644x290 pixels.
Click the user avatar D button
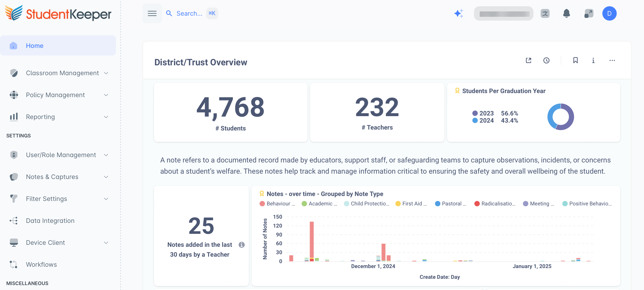(x=609, y=13)
